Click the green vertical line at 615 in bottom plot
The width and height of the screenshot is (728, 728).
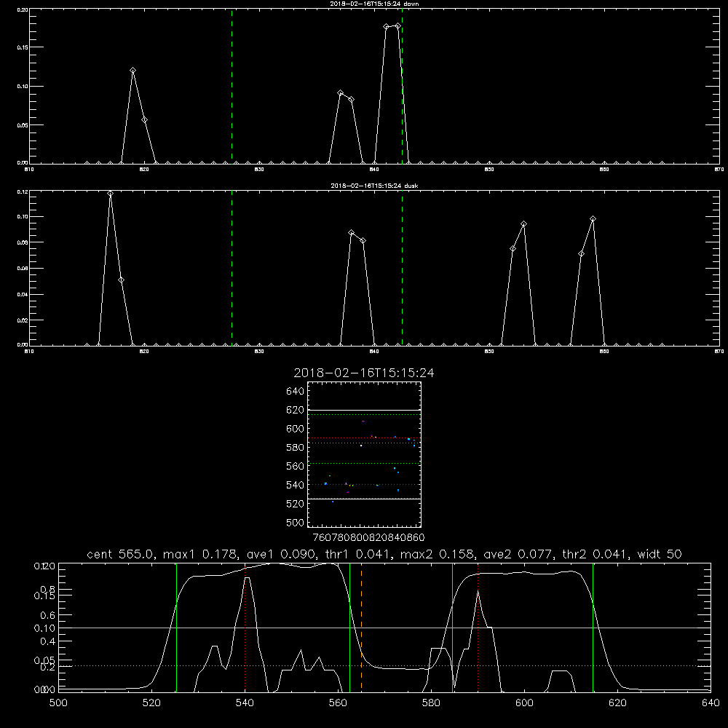pos(593,628)
